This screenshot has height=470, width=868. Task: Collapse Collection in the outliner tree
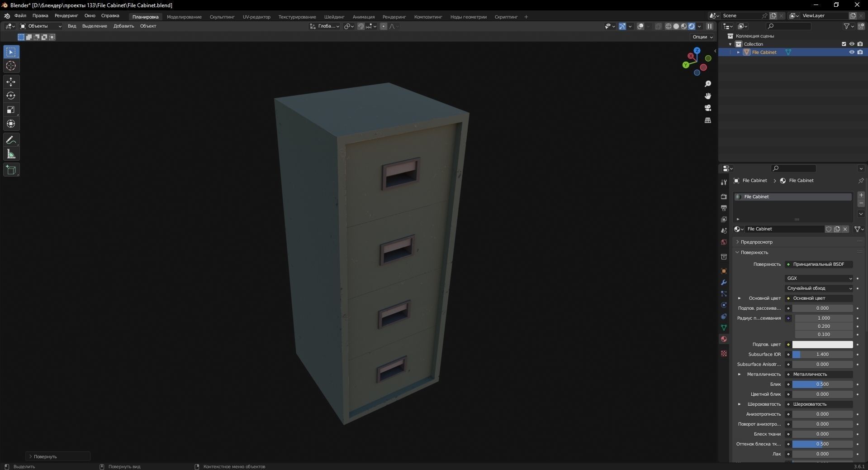(x=730, y=44)
